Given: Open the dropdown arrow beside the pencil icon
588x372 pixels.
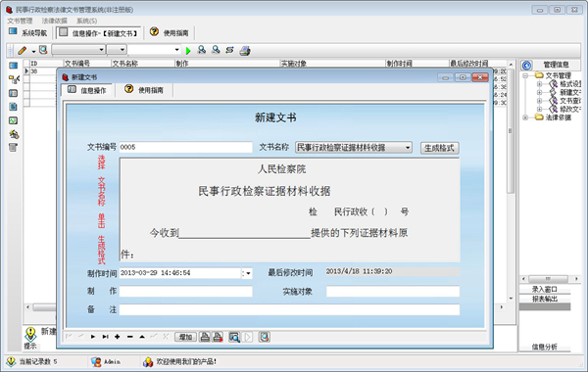Looking at the screenshot, I should [x=33, y=51].
